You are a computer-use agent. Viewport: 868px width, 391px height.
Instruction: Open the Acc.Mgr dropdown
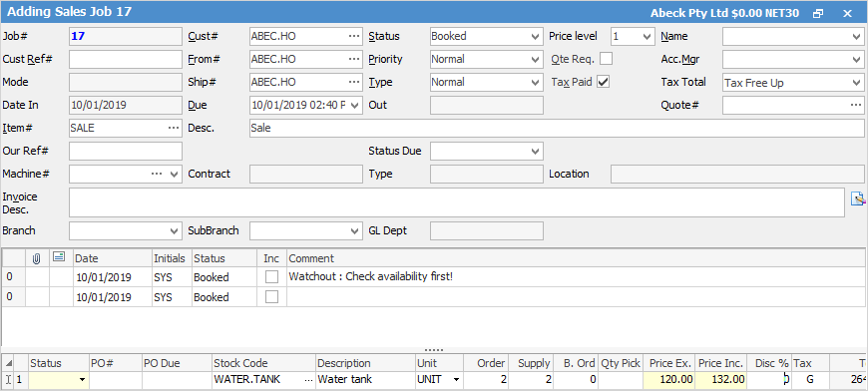(x=857, y=59)
